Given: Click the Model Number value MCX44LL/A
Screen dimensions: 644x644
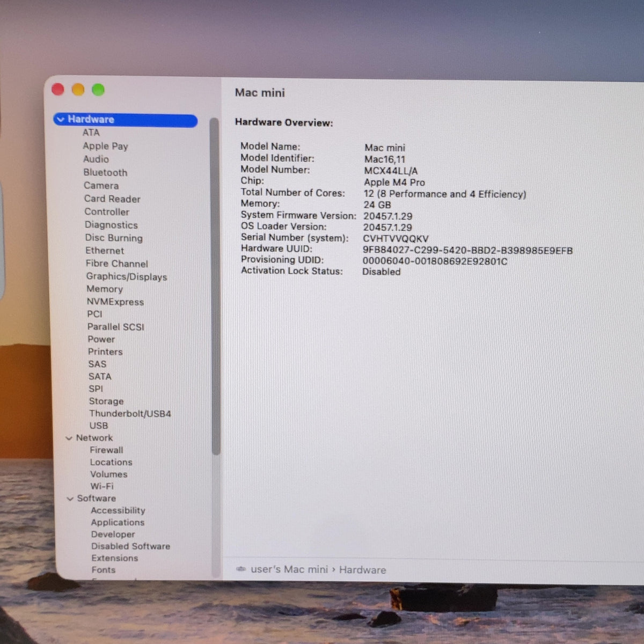Looking at the screenshot, I should (x=391, y=171).
